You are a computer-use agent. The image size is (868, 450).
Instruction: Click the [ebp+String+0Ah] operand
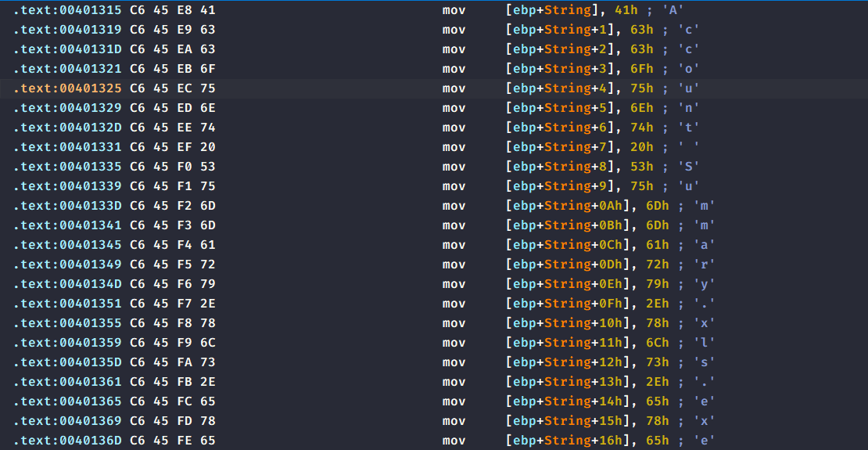pos(572,206)
